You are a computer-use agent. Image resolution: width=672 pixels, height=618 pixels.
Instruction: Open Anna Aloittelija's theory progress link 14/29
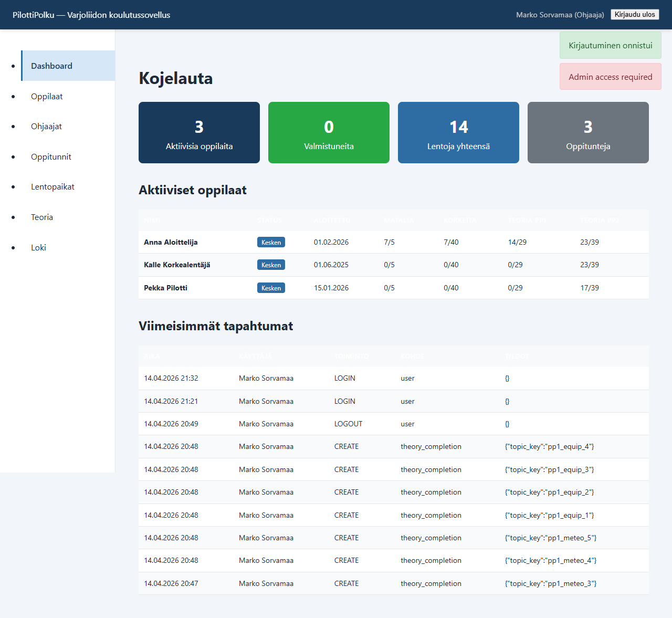click(515, 242)
